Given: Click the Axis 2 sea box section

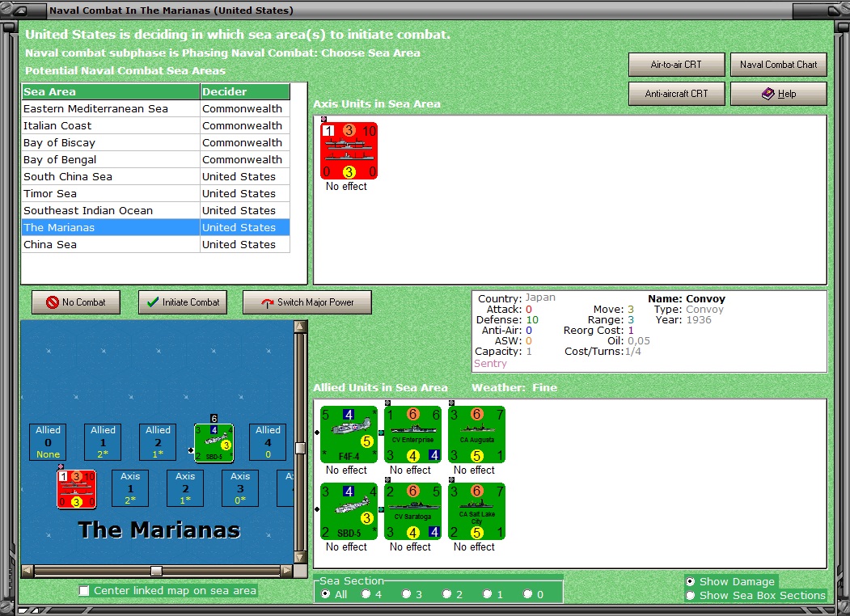Looking at the screenshot, I should point(185,488).
